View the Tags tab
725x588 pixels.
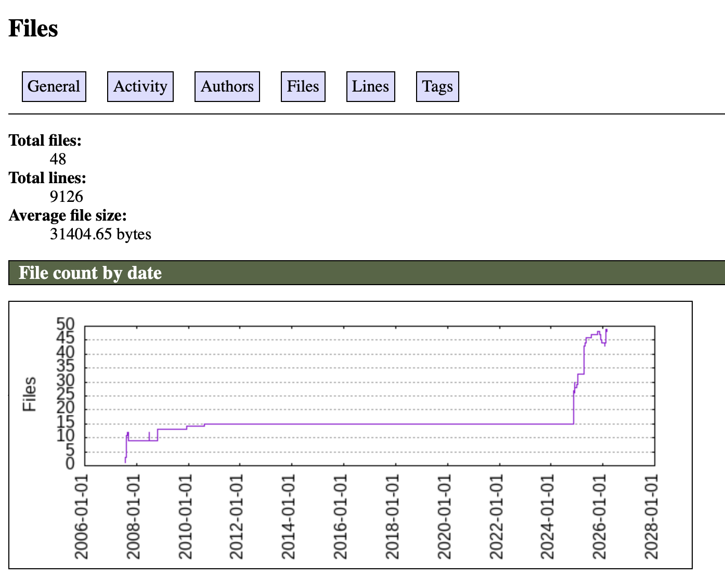437,86
